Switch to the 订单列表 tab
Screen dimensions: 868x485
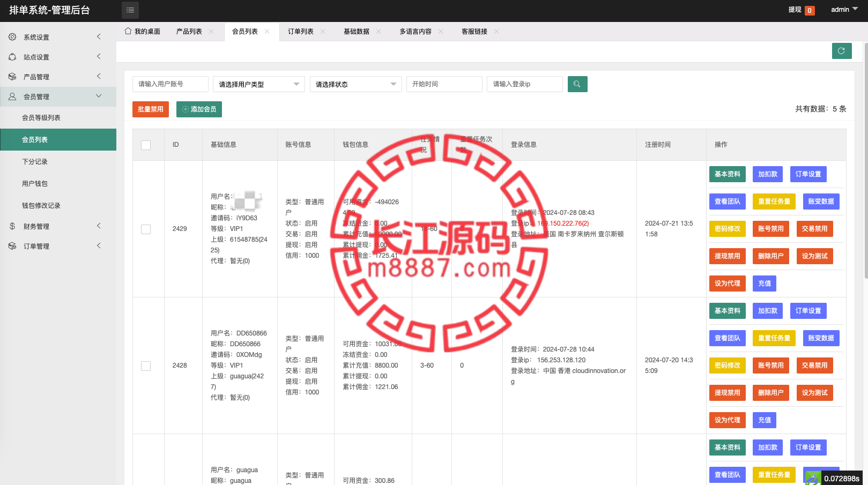(x=301, y=32)
